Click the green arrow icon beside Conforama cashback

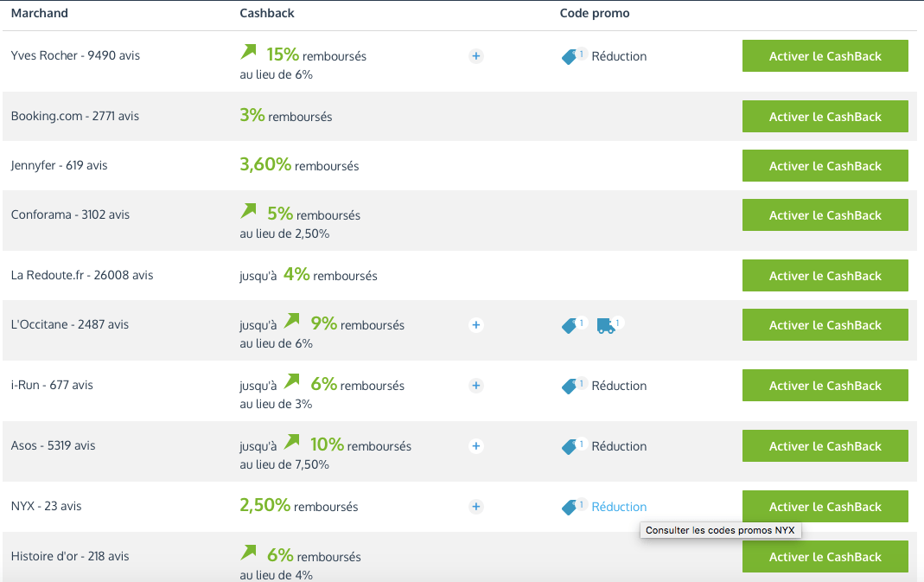249,210
